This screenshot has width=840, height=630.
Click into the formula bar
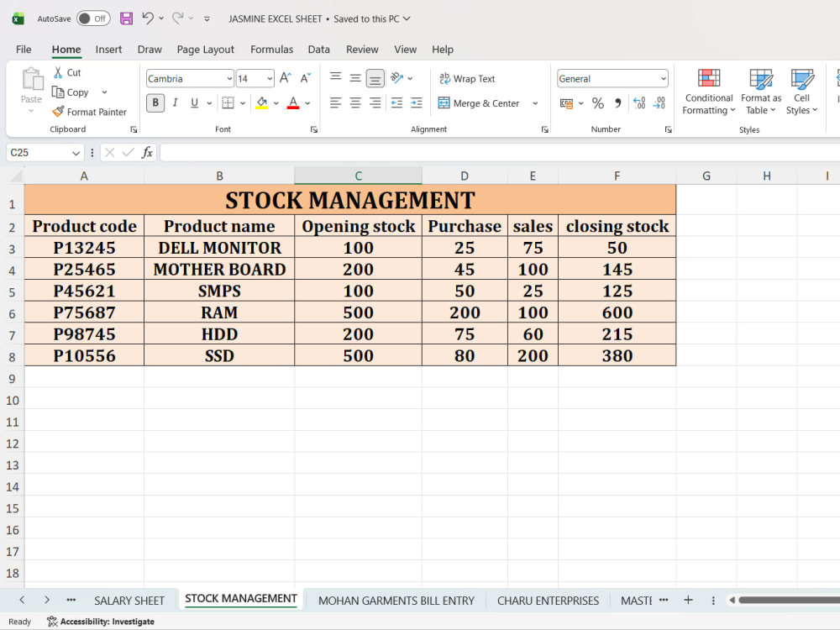(500, 153)
